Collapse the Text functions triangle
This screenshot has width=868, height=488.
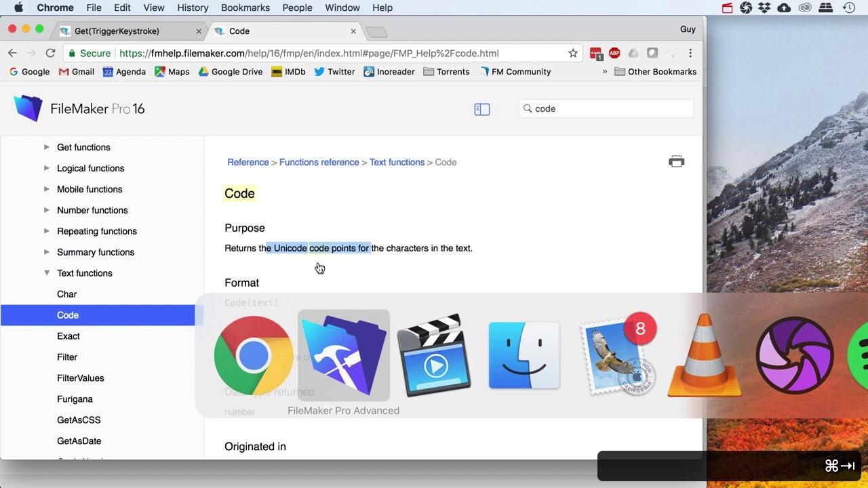point(47,273)
